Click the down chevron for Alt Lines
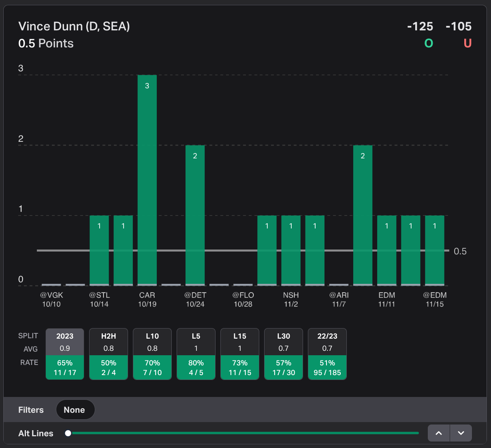Viewport: 491px width, 448px height. tap(461, 433)
